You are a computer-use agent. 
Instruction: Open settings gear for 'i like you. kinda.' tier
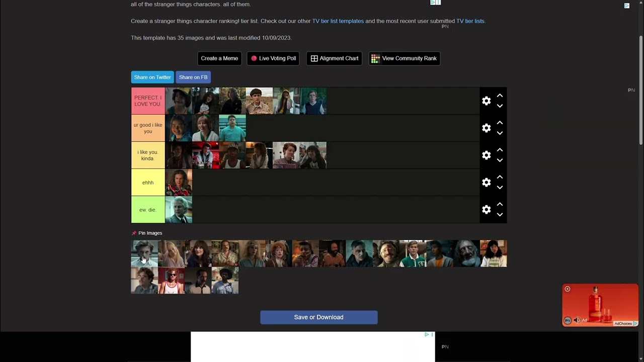click(x=486, y=155)
